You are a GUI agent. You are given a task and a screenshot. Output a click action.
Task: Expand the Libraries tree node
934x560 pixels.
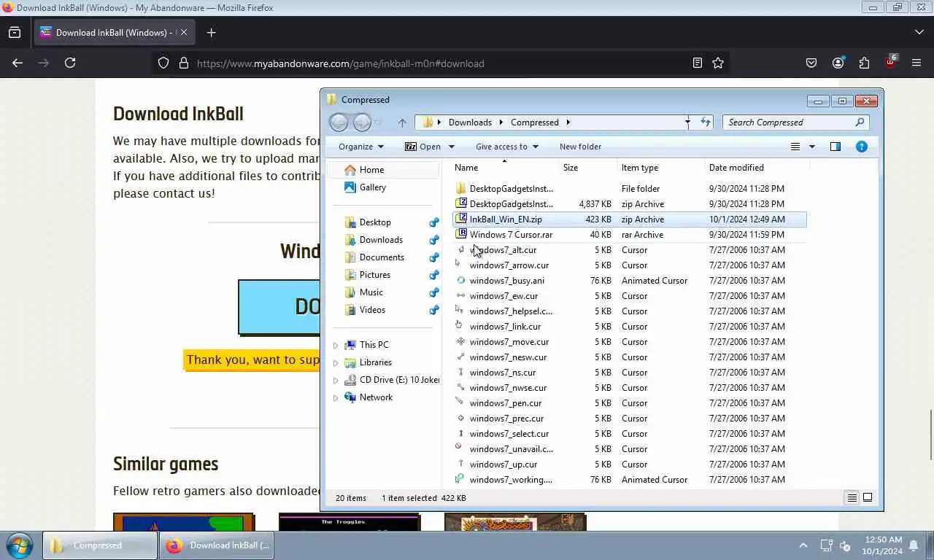click(x=336, y=362)
